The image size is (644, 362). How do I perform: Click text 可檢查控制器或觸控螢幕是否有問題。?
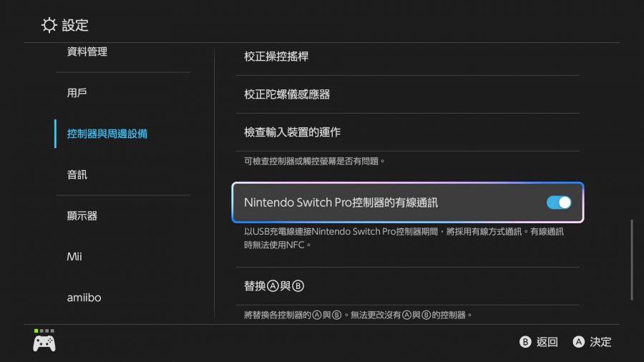[315, 161]
